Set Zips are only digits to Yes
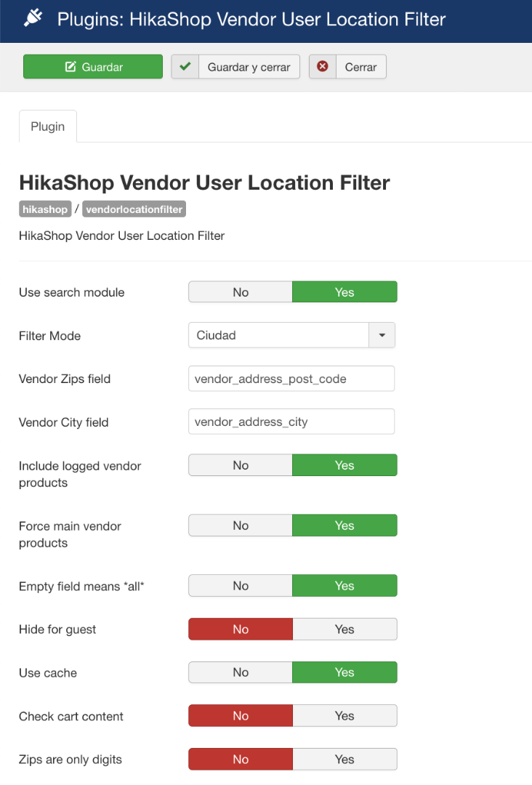This screenshot has height=785, width=532. [344, 760]
